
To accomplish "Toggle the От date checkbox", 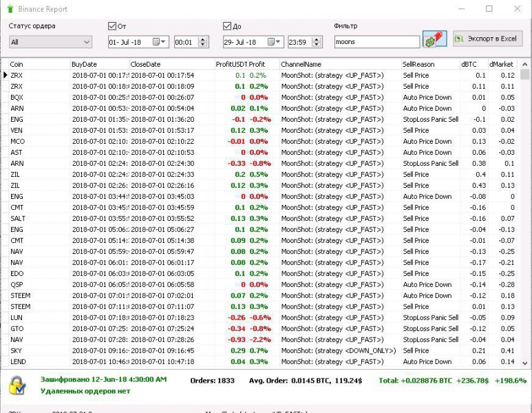I will (112, 26).
